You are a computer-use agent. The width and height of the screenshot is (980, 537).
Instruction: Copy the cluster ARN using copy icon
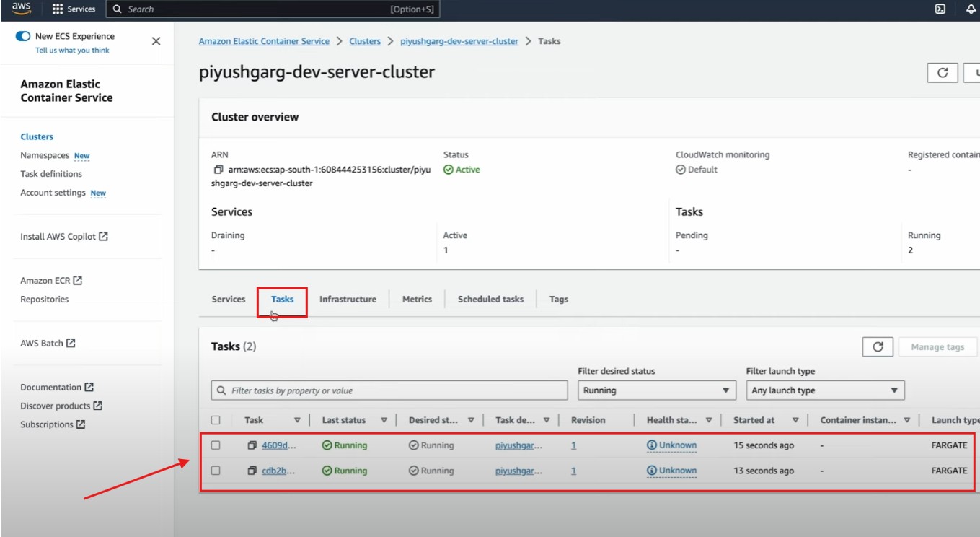click(x=218, y=170)
